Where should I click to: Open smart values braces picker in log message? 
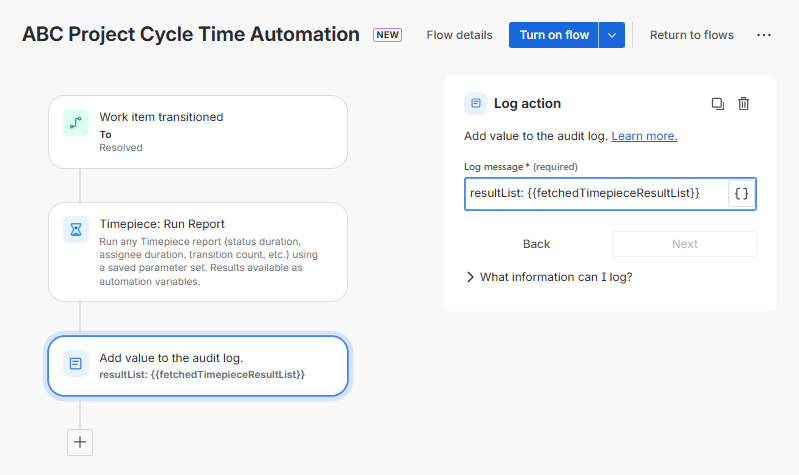[741, 194]
